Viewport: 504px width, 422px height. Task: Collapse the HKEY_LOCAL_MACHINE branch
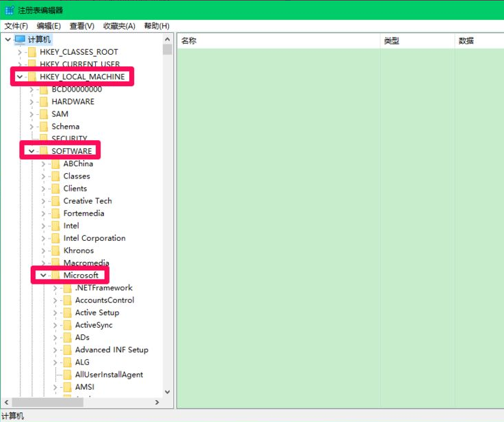point(19,77)
